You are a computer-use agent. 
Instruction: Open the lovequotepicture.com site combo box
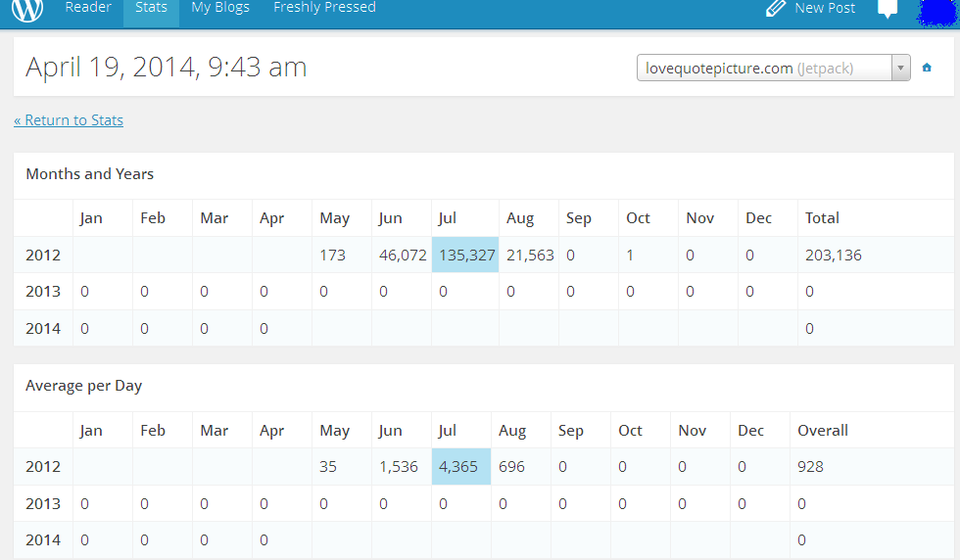point(773,68)
